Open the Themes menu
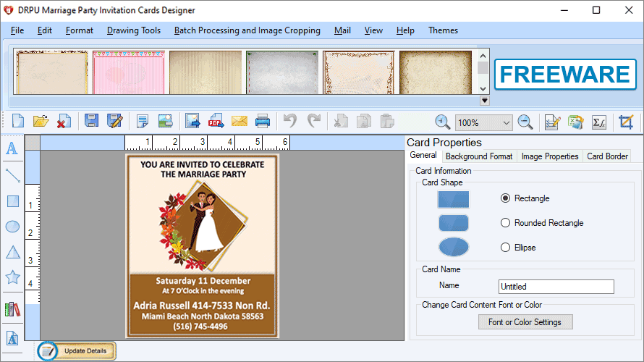 pyautogui.click(x=443, y=30)
